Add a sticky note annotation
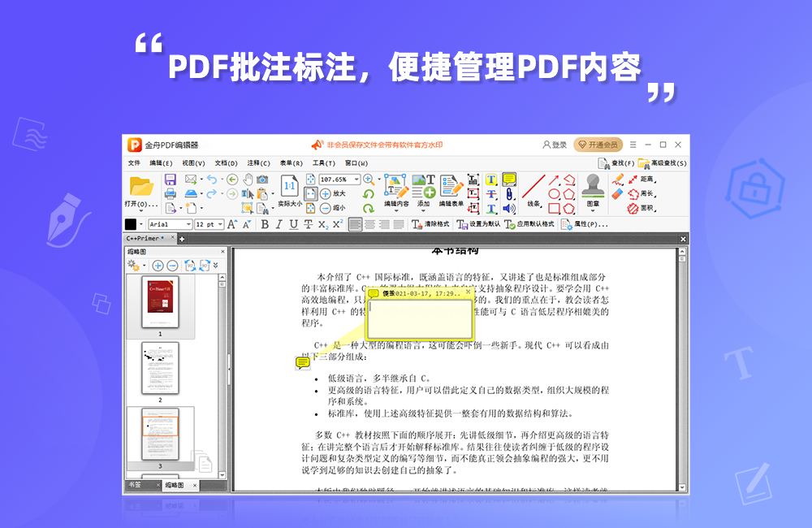The width and height of the screenshot is (812, 528). coord(510,180)
